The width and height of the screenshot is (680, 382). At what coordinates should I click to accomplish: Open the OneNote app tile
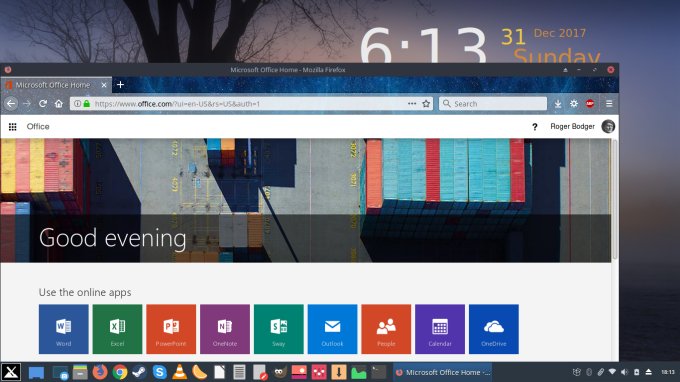click(x=225, y=329)
